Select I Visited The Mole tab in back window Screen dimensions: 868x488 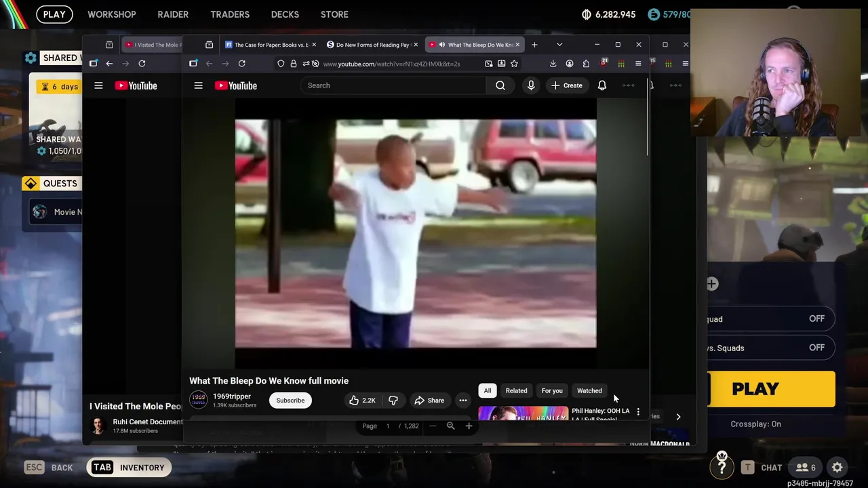click(153, 45)
